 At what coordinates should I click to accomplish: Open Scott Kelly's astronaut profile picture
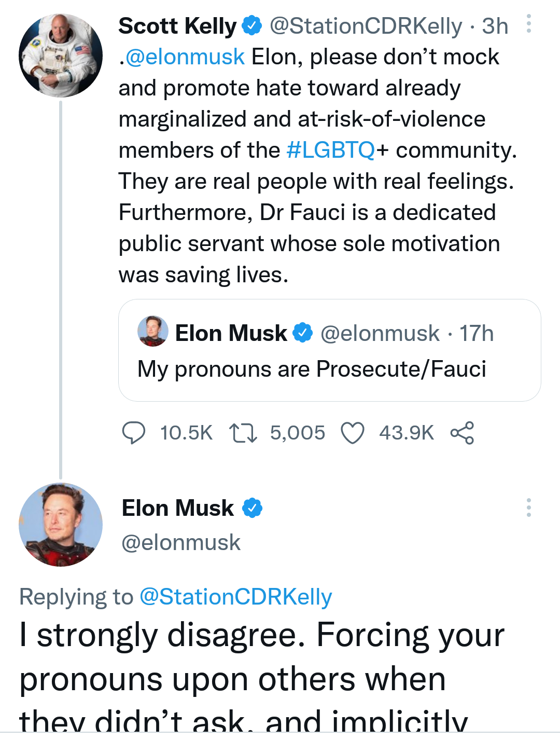[61, 56]
